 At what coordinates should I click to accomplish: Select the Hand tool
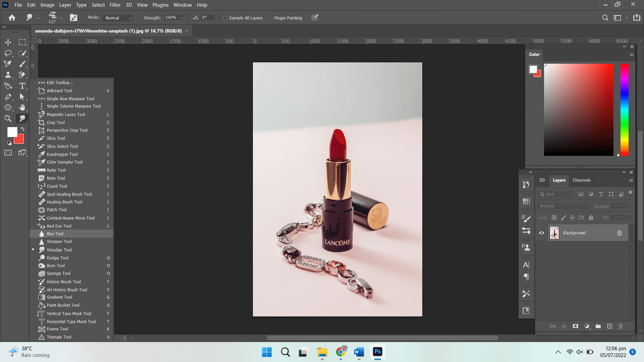[x=22, y=108]
